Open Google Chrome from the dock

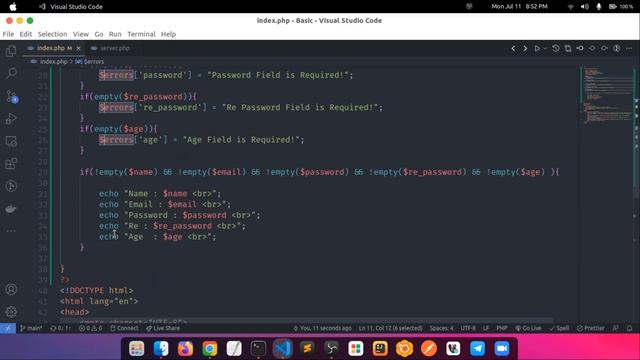(x=209, y=349)
